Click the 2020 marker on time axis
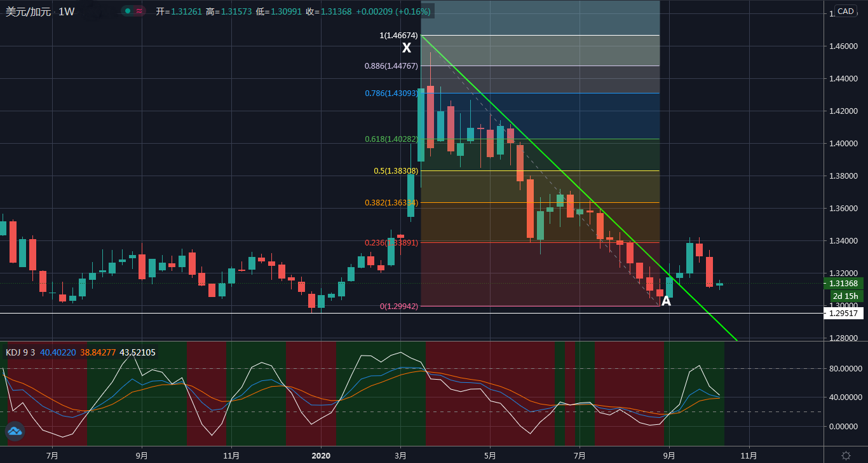This screenshot has height=463, width=868. [321, 455]
